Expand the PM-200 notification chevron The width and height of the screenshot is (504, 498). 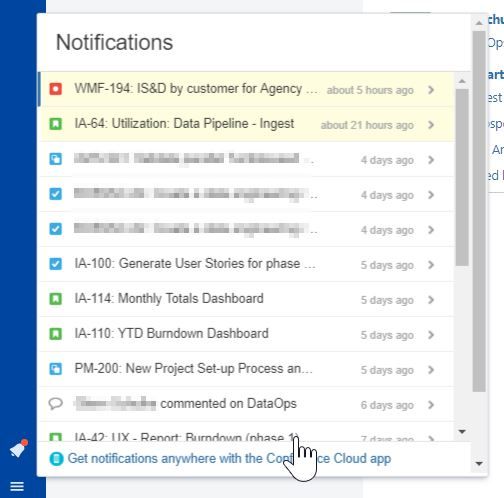point(431,370)
